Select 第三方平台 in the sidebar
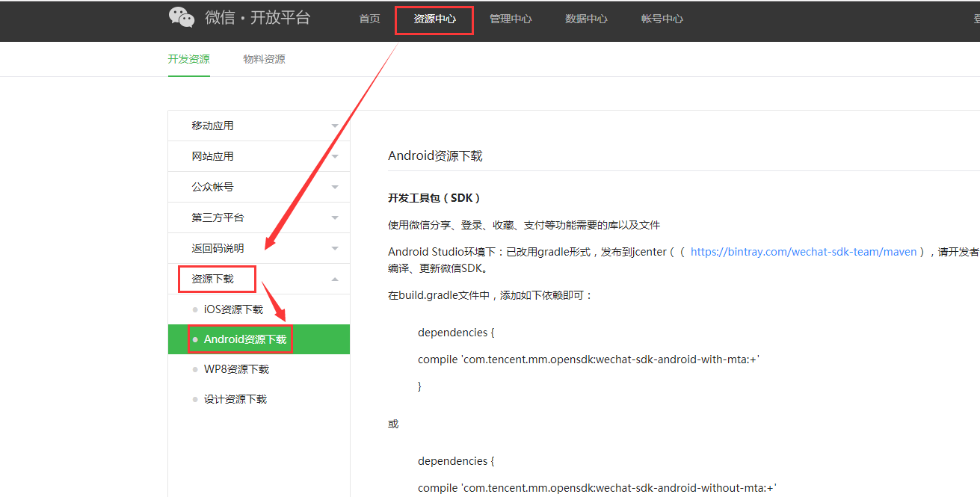The width and height of the screenshot is (980, 497). [259, 217]
